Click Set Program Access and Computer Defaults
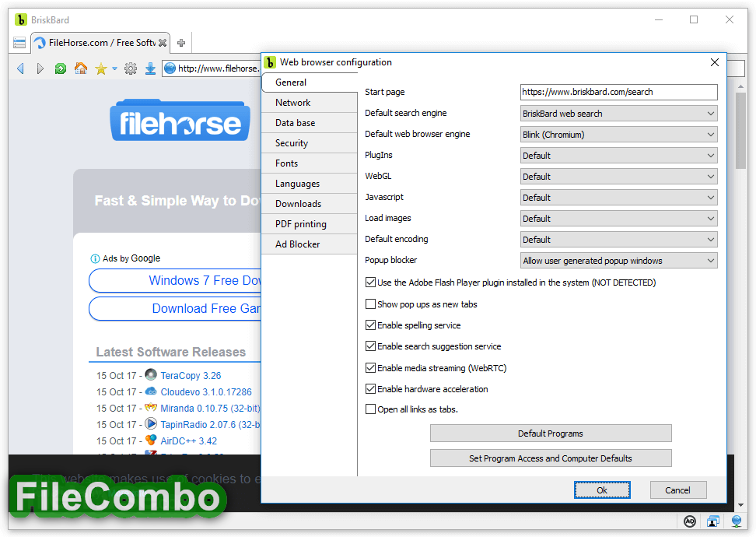The width and height of the screenshot is (756, 537). 551,458
